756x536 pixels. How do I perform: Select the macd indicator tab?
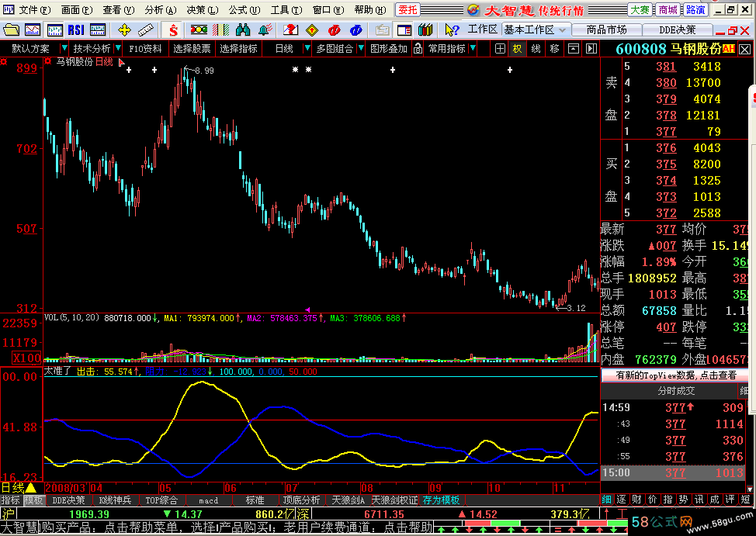[208, 501]
